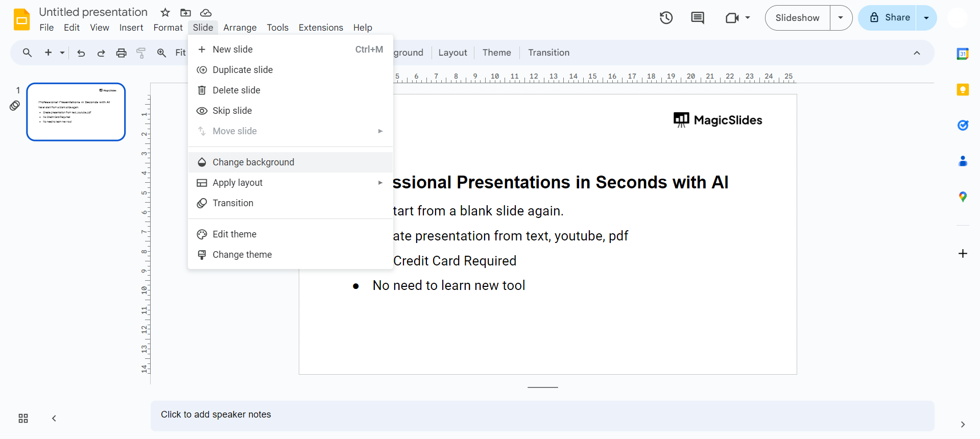This screenshot has width=980, height=439.
Task: Click the Slideshow button
Action: [797, 18]
